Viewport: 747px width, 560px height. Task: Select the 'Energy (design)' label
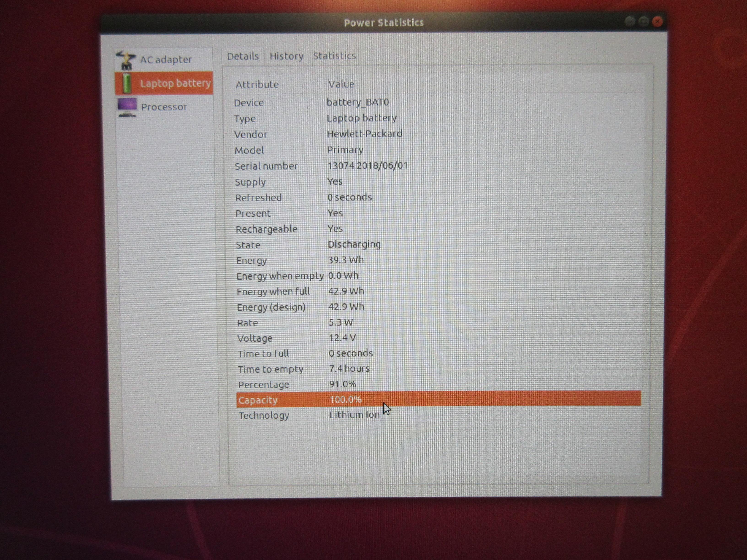[271, 307]
